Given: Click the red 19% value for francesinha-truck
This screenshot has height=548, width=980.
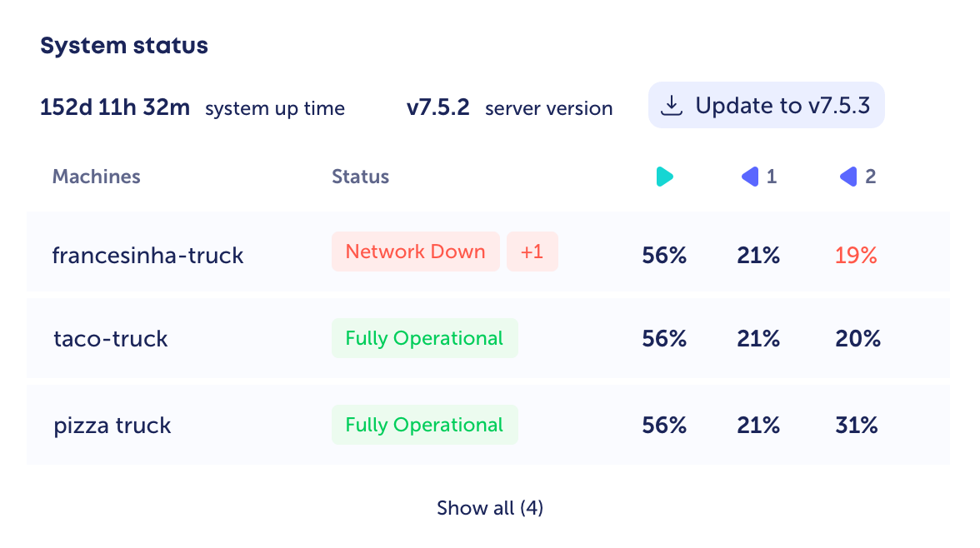Looking at the screenshot, I should [856, 256].
